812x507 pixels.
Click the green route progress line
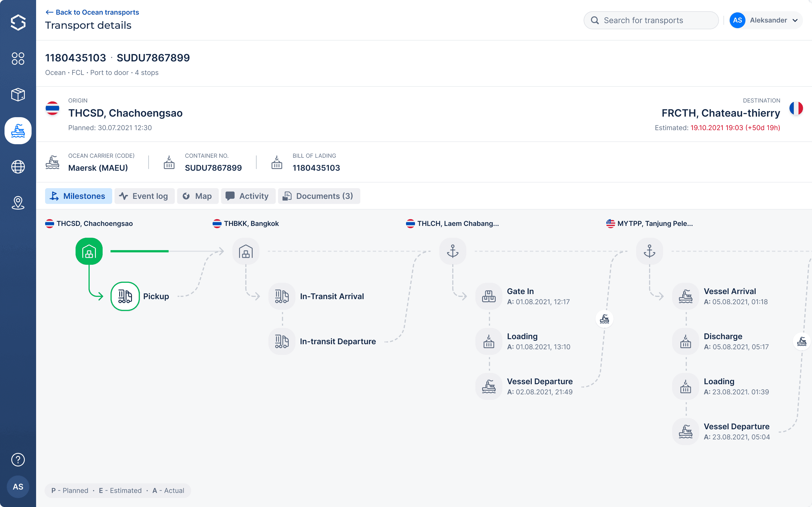pyautogui.click(x=139, y=251)
